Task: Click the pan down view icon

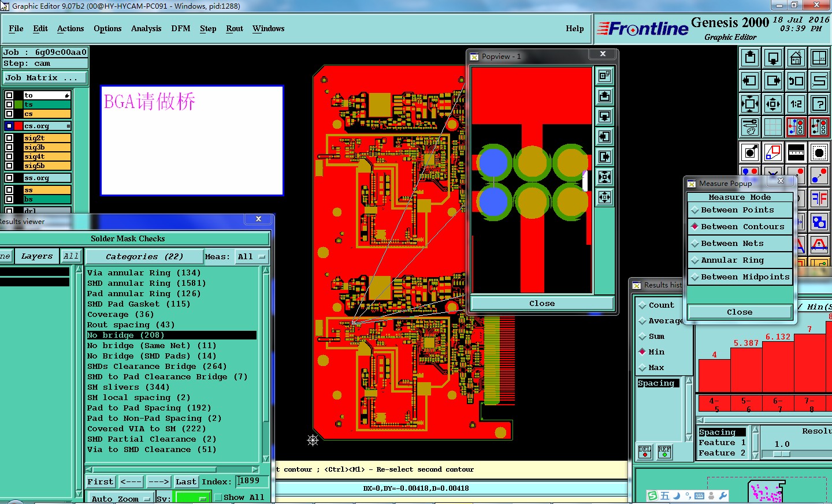Action: [773, 58]
